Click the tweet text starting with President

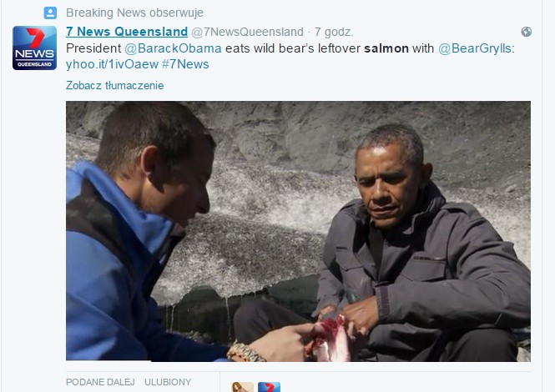pos(290,56)
